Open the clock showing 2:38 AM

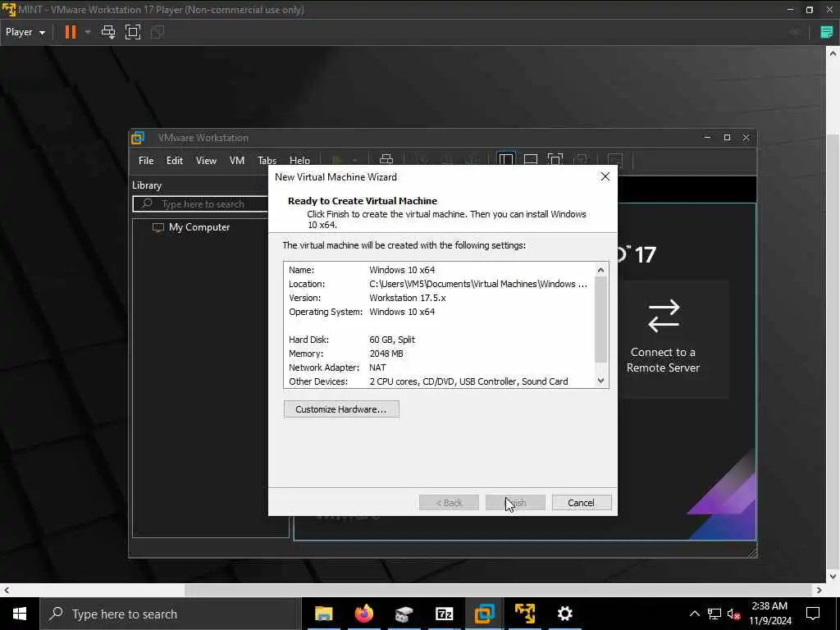click(x=769, y=614)
